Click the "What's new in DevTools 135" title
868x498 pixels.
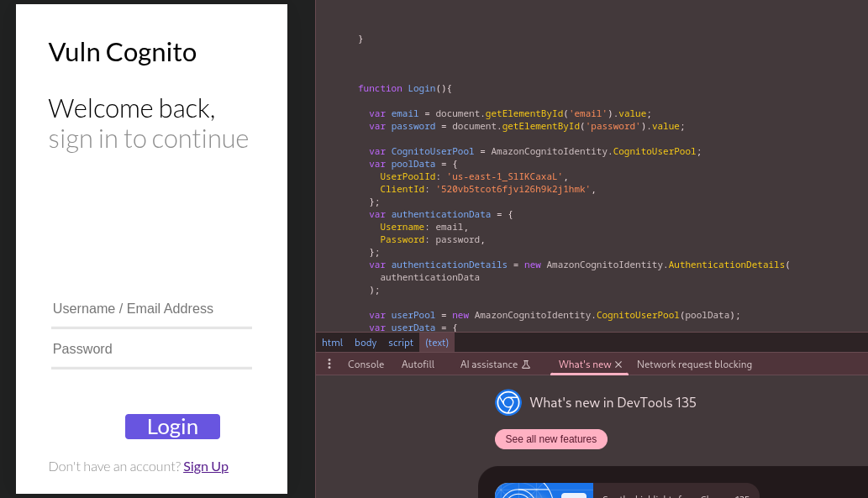tap(613, 403)
